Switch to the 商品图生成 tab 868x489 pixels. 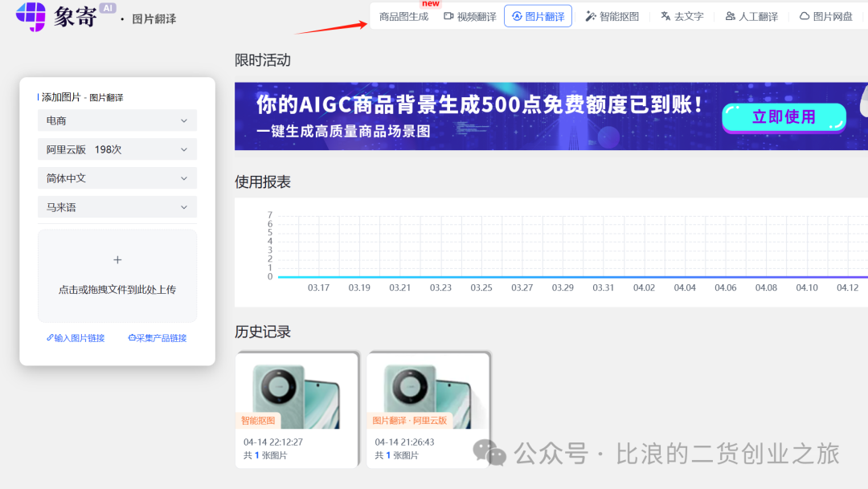point(403,16)
